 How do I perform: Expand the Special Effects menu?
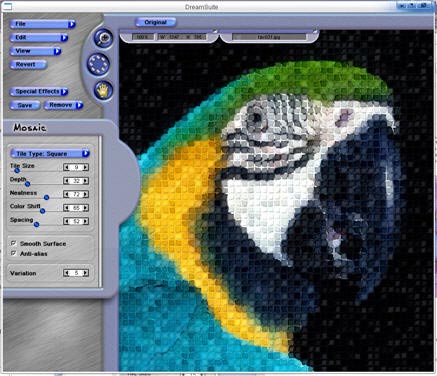click(x=39, y=91)
